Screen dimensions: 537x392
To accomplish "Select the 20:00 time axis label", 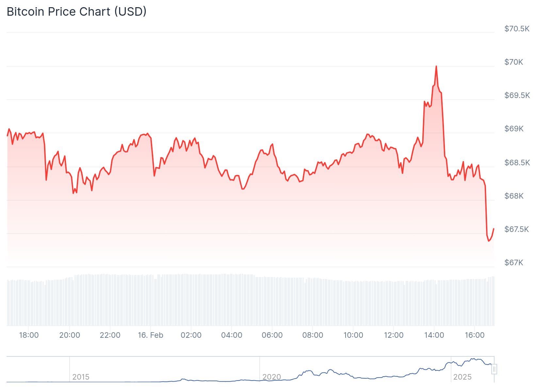I will [x=70, y=335].
